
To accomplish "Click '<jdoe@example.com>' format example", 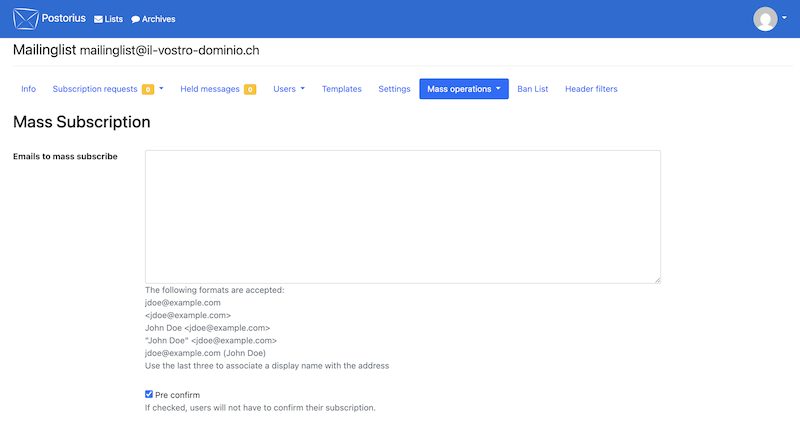I will point(188,315).
